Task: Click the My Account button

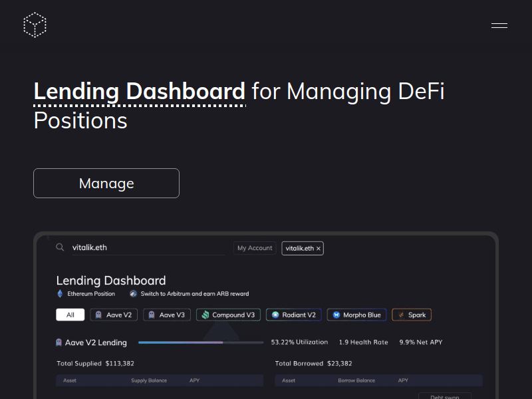Action: tap(255, 248)
